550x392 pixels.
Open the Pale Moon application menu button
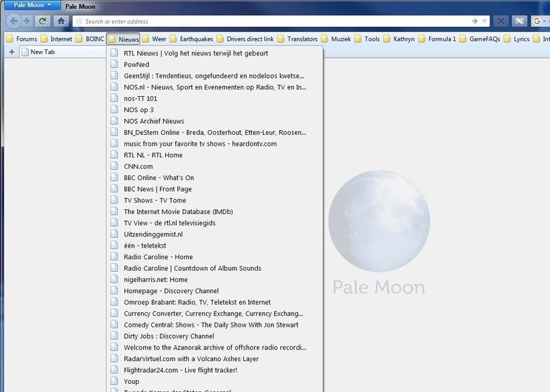pyautogui.click(x=32, y=6)
